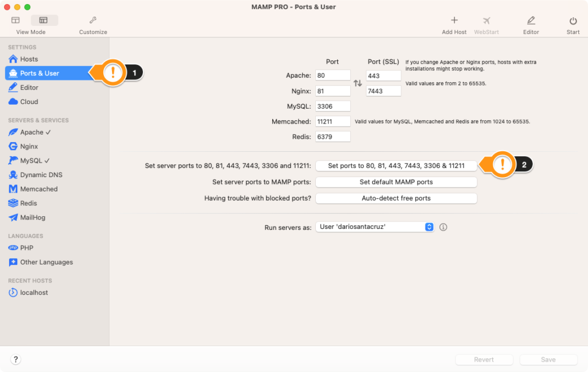Click the MySQL port field
Screen dimensions: 588x372
tap(332, 106)
